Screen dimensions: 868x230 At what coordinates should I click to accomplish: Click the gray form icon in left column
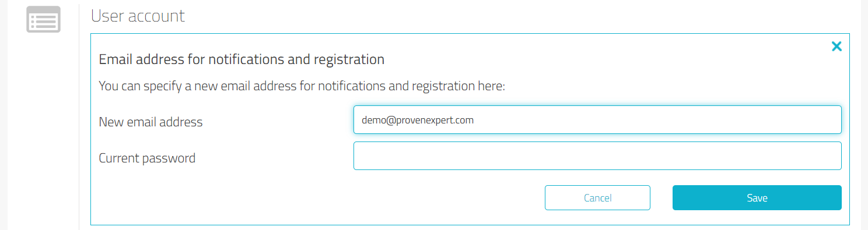pyautogui.click(x=44, y=19)
